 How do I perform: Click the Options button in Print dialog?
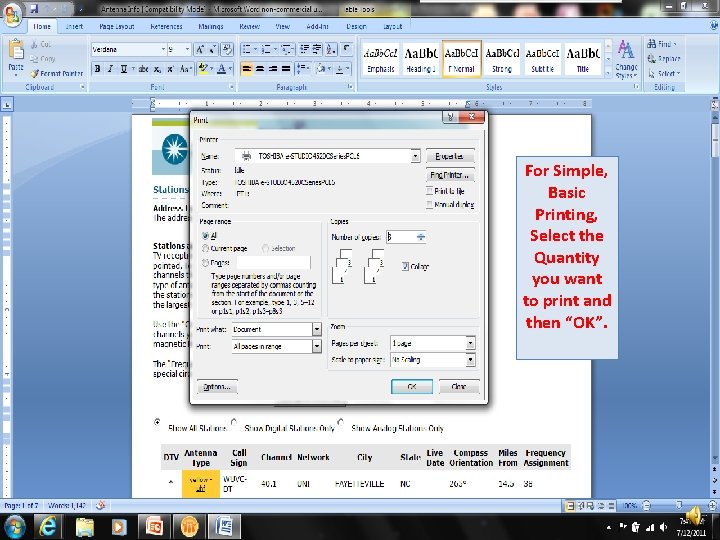click(217, 387)
